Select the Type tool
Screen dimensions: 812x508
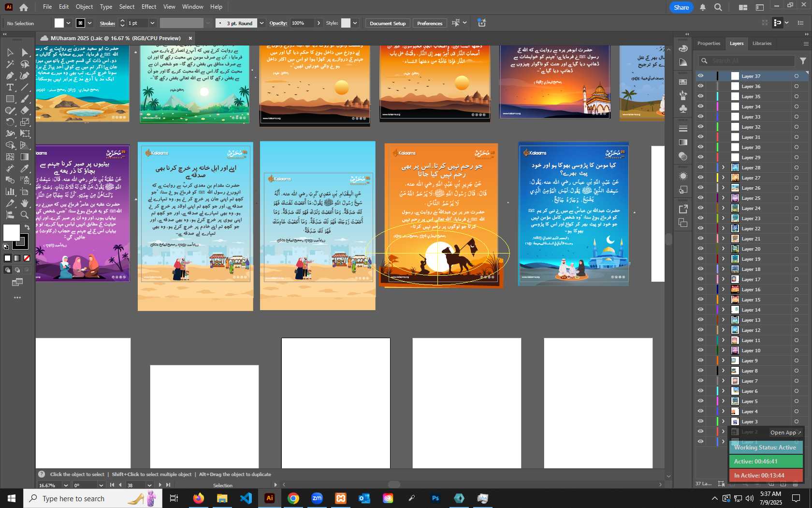tap(10, 87)
